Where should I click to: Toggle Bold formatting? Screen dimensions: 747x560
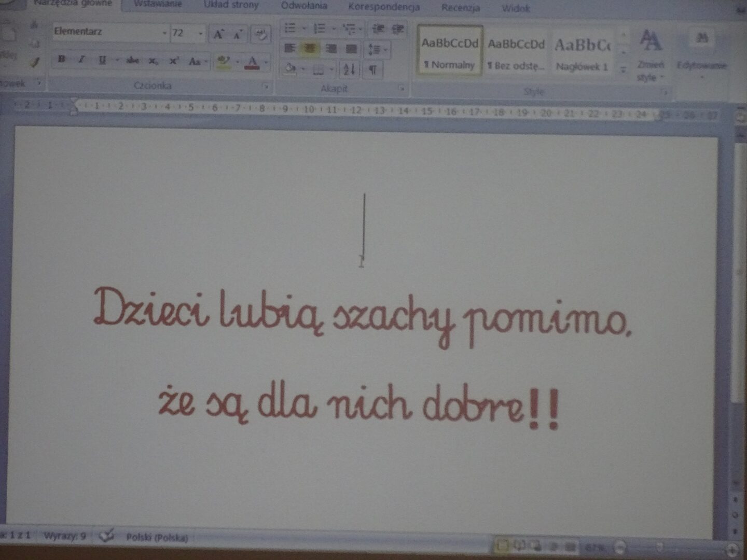[x=62, y=60]
